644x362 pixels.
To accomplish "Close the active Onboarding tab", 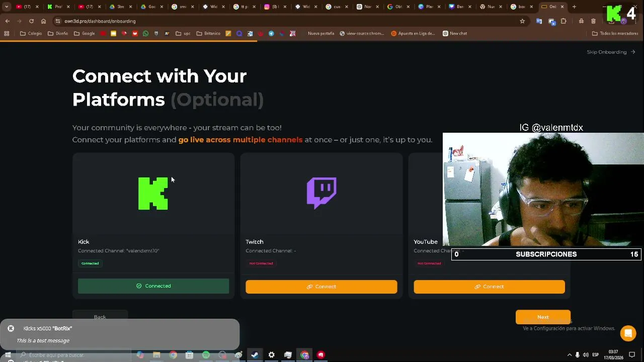I will coord(562,7).
